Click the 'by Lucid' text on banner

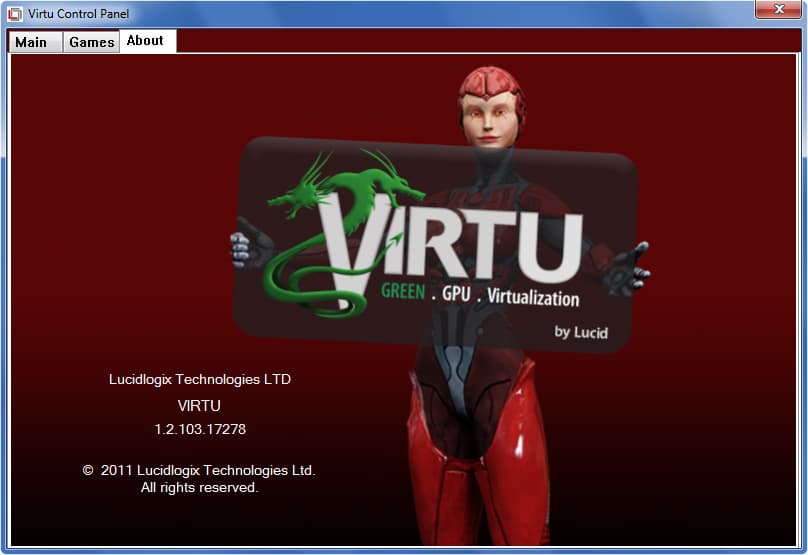[581, 332]
